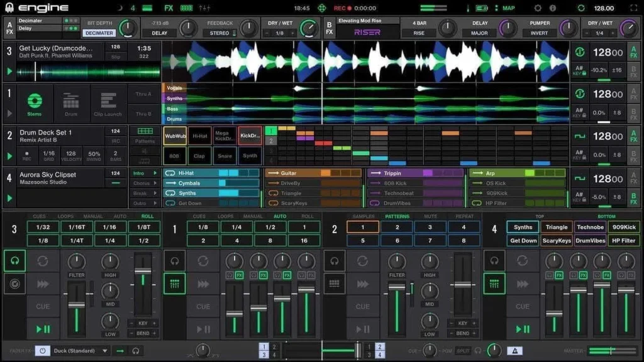The height and width of the screenshot is (362, 644).
Task: Toggle key lock on deck 3
Action: pyautogui.click(x=584, y=74)
